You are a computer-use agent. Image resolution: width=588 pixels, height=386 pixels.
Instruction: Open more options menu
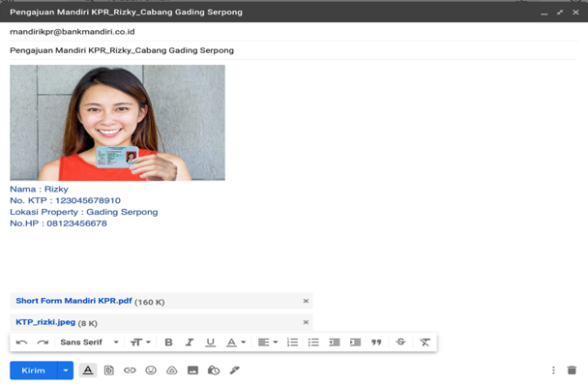click(x=553, y=371)
